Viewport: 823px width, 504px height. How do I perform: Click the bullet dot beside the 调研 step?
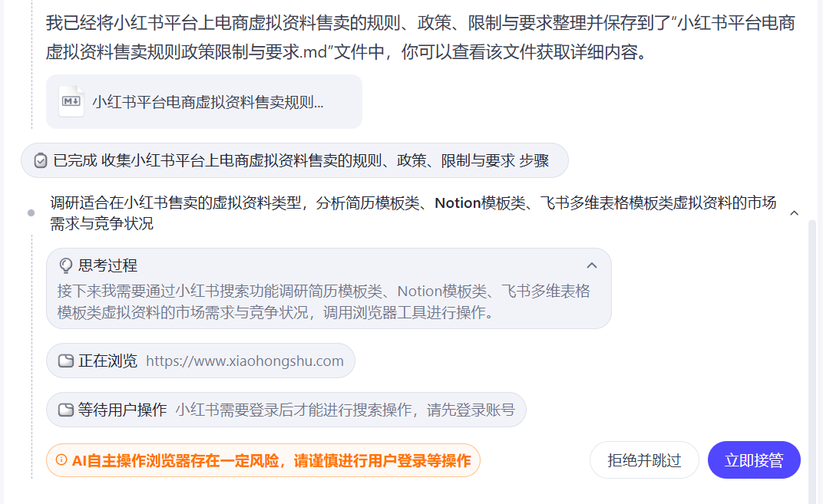(x=31, y=212)
